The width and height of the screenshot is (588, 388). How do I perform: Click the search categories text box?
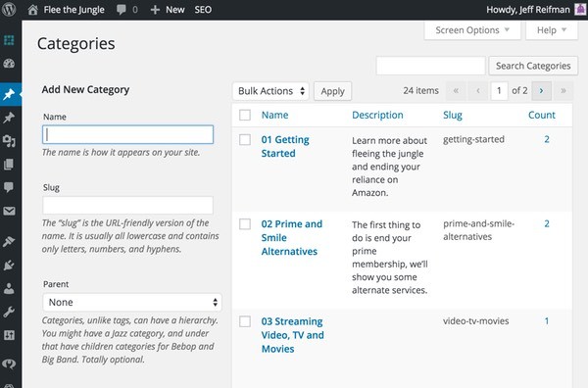coord(431,66)
